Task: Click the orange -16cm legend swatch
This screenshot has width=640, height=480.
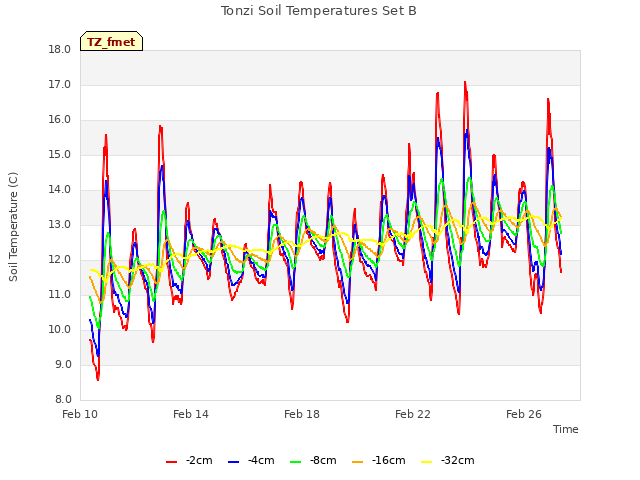Action: pyautogui.click(x=358, y=462)
